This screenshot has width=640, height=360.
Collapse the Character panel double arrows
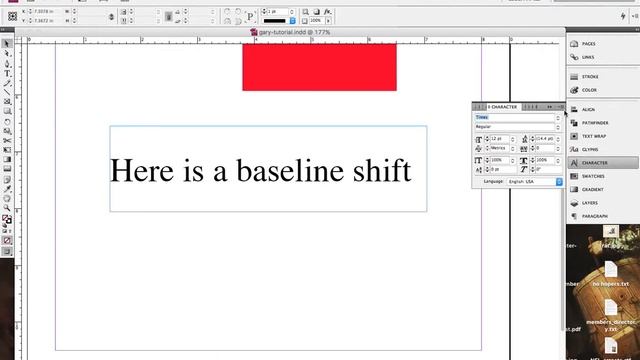550,107
